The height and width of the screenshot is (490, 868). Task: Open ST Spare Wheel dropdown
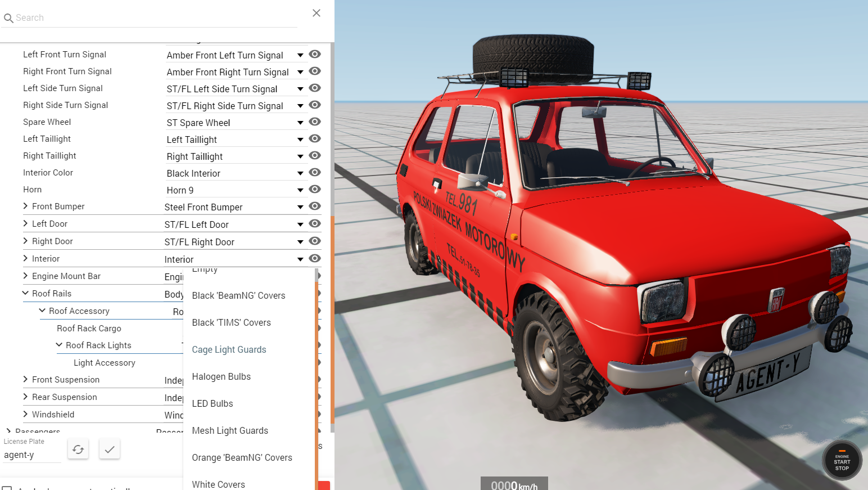(236, 123)
